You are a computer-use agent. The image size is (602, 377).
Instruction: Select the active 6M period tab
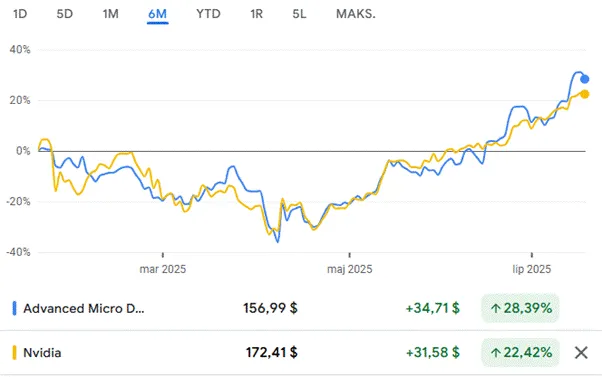tap(157, 15)
